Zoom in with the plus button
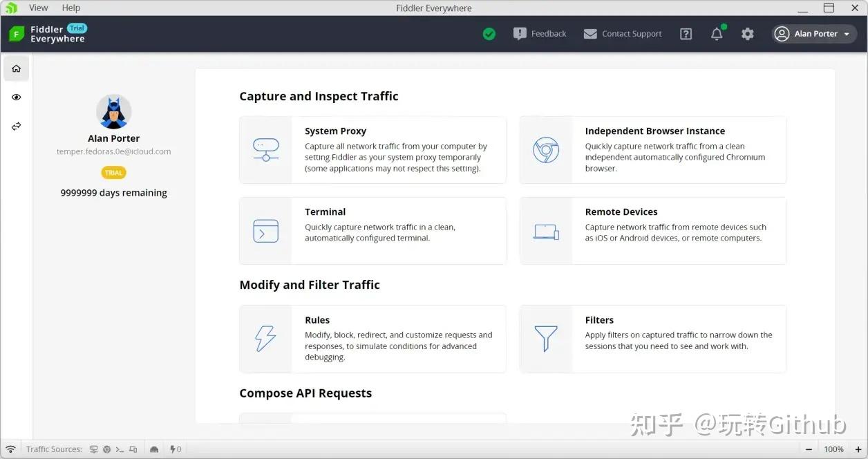Screen dimensions: 868x459 859,449
